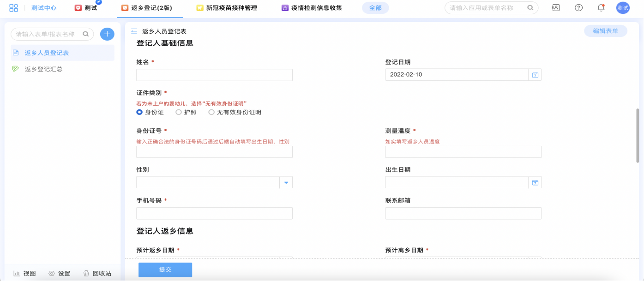Select the 无有效身份证明 radio option
Image resolution: width=644 pixels, height=281 pixels.
click(211, 112)
